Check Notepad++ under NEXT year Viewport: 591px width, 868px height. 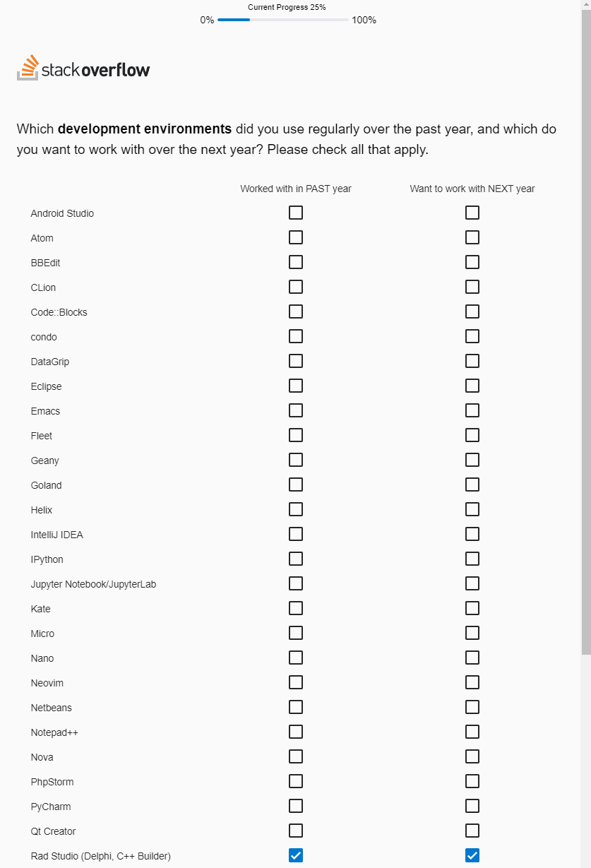click(472, 732)
